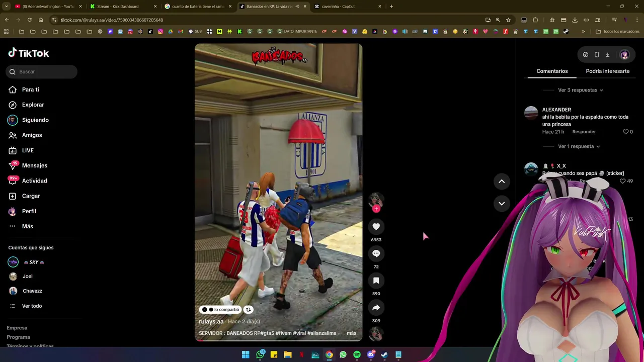Open TikTok coins icon in top pill
Screen dimensions: 644x362
click(586, 55)
